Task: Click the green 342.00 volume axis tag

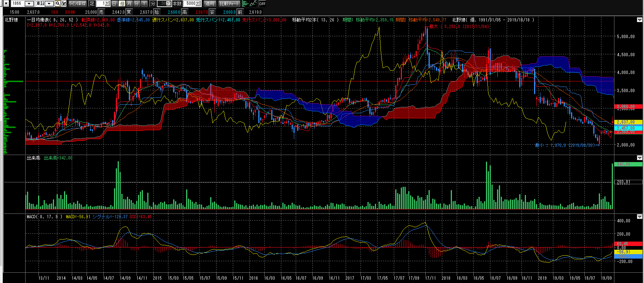Action: 628,164
